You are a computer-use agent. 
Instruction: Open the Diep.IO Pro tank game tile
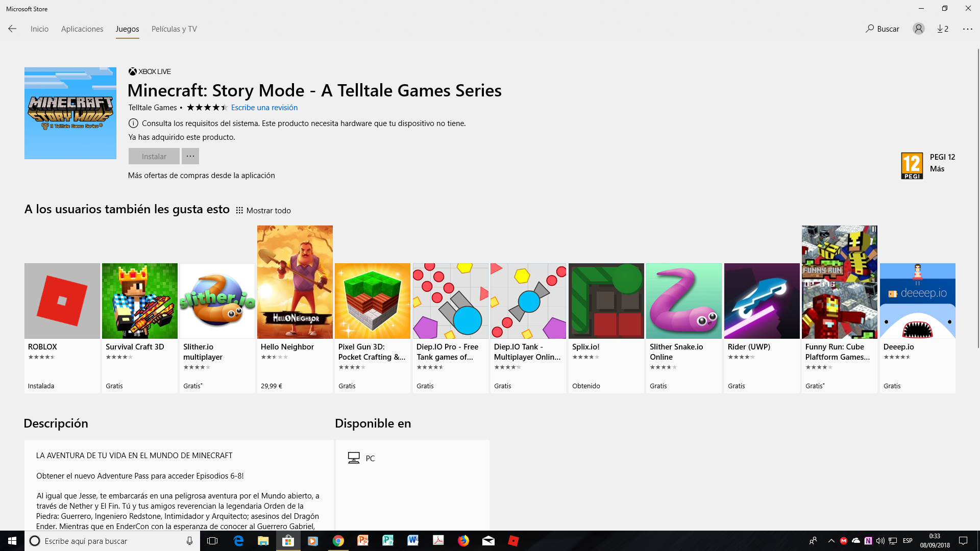[451, 328]
